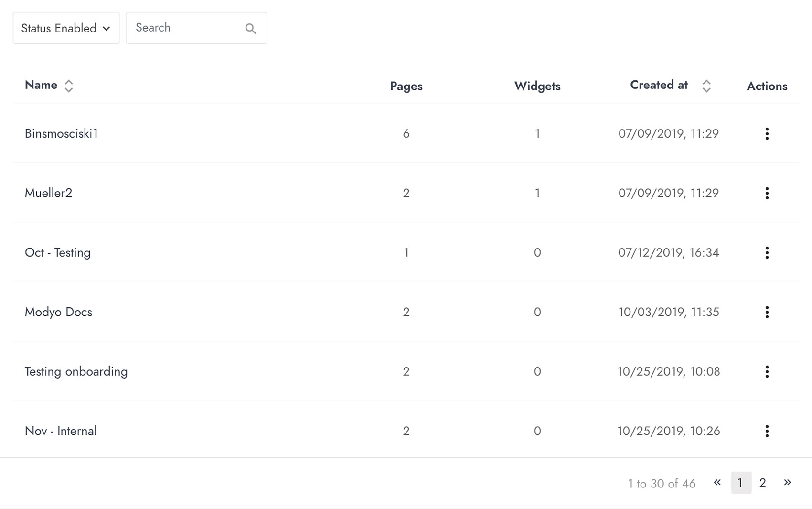Viewport: 812px width, 509px height.
Task: Open actions menu for Oct - Testing
Action: [x=767, y=253]
